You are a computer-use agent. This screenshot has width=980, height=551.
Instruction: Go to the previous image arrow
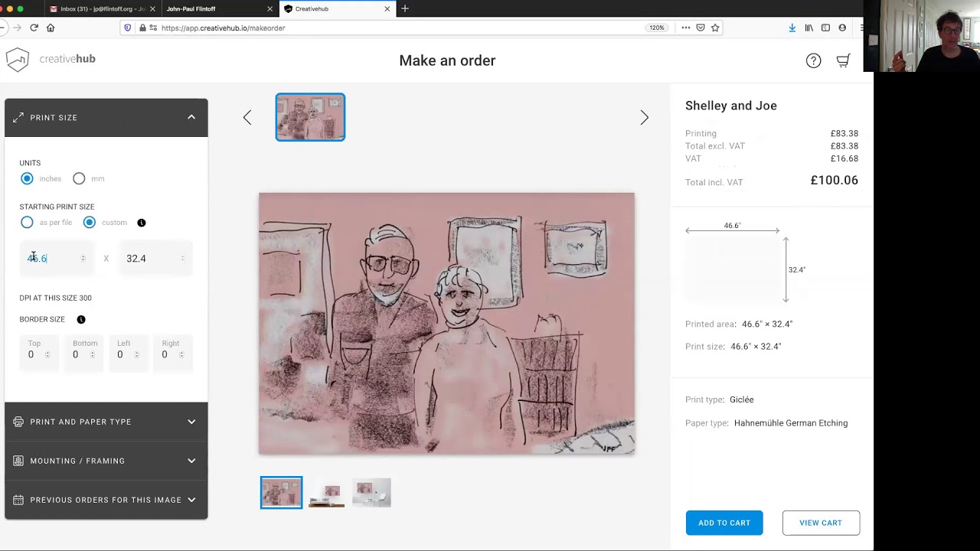coord(247,117)
